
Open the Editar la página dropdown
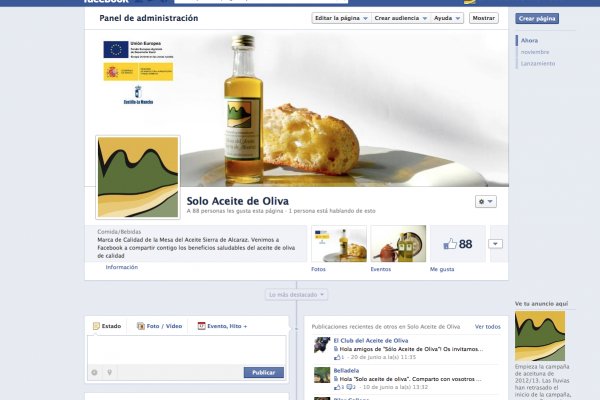coord(341,18)
